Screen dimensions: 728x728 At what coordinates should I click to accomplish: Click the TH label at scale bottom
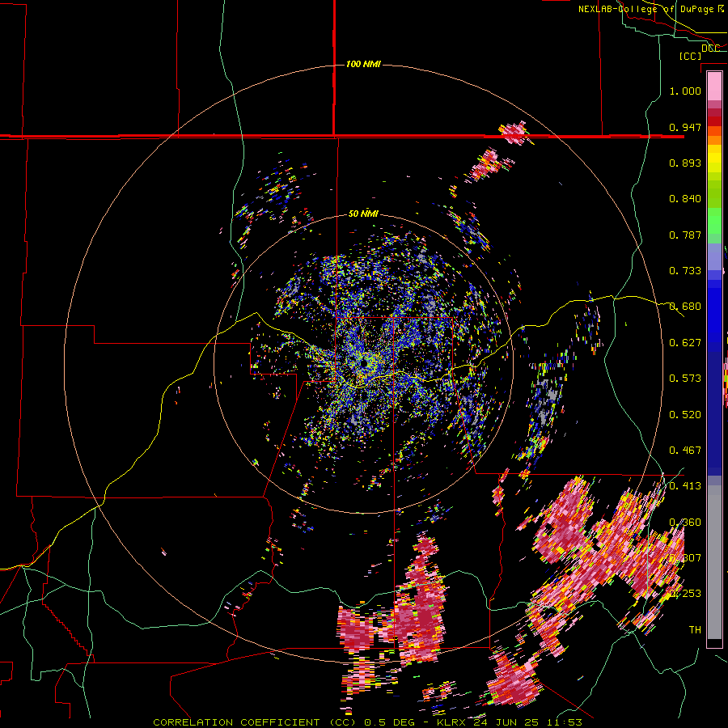click(x=695, y=630)
